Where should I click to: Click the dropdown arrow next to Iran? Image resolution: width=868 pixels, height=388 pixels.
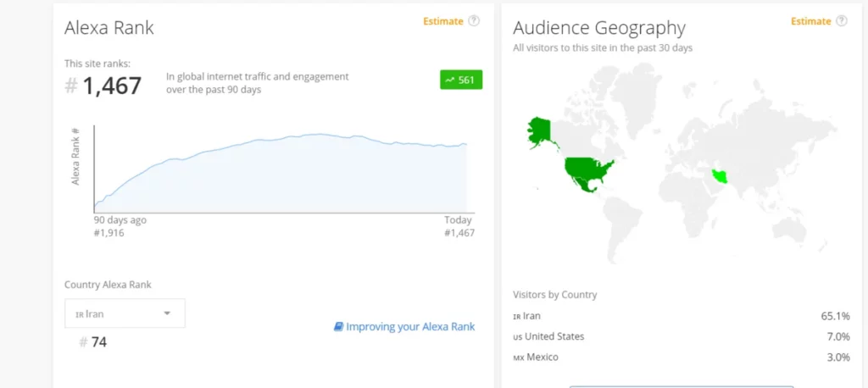[167, 313]
